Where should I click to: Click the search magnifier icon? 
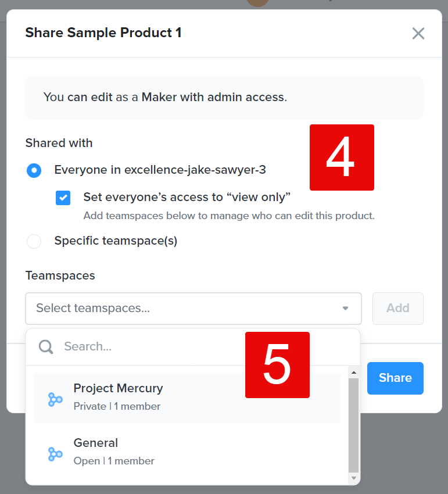(45, 346)
